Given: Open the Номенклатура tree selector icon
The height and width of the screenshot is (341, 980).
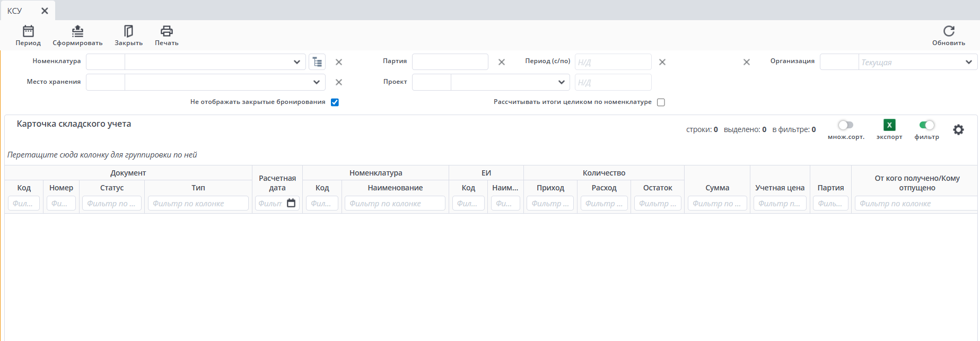Looking at the screenshot, I should pyautogui.click(x=317, y=62).
